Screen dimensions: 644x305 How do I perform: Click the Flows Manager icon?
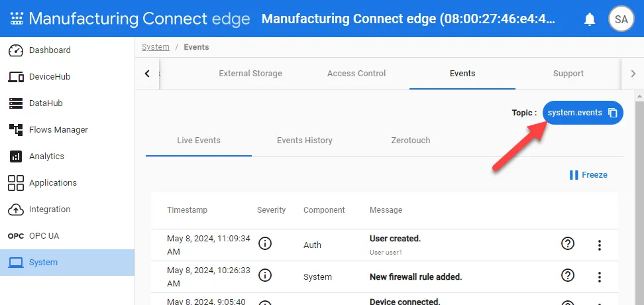tap(16, 130)
